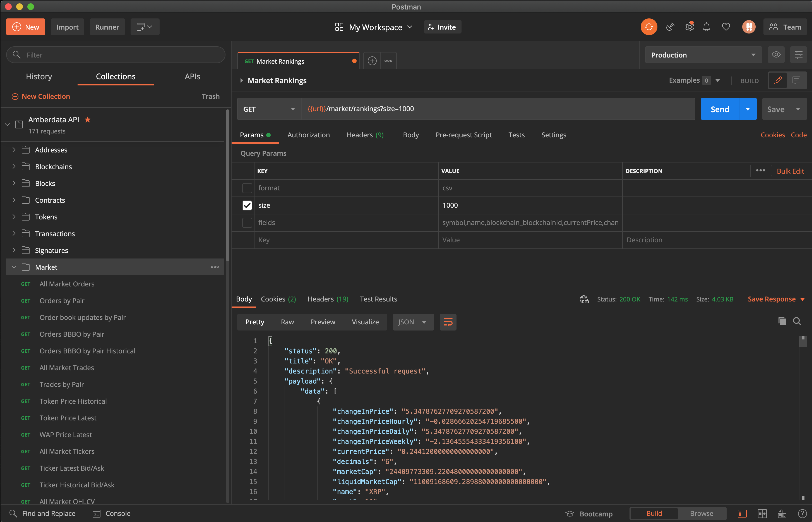Open the Send button dropdown arrow
Image resolution: width=812 pixels, height=522 pixels.
(x=748, y=109)
